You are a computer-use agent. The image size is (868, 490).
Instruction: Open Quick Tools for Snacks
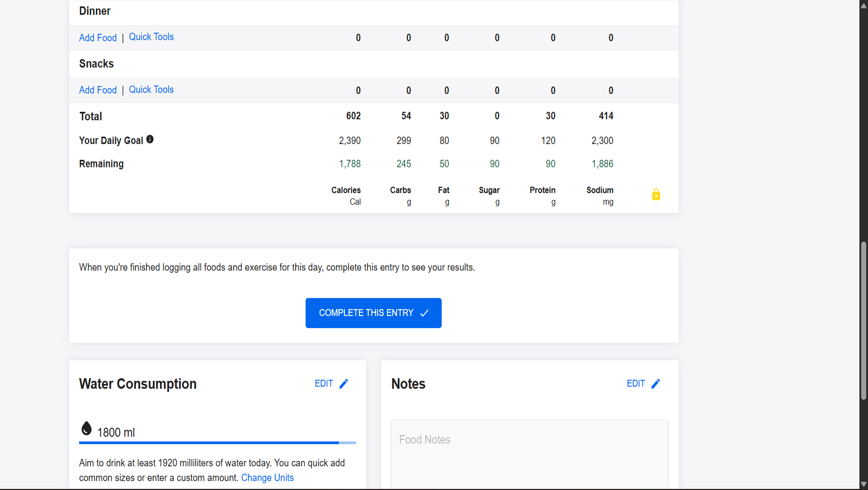(x=151, y=90)
